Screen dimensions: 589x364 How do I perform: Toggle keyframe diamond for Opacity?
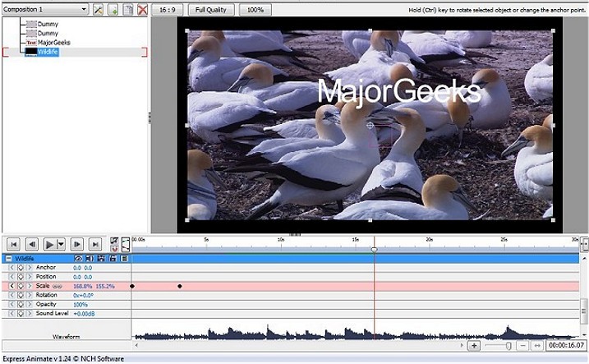(21, 304)
